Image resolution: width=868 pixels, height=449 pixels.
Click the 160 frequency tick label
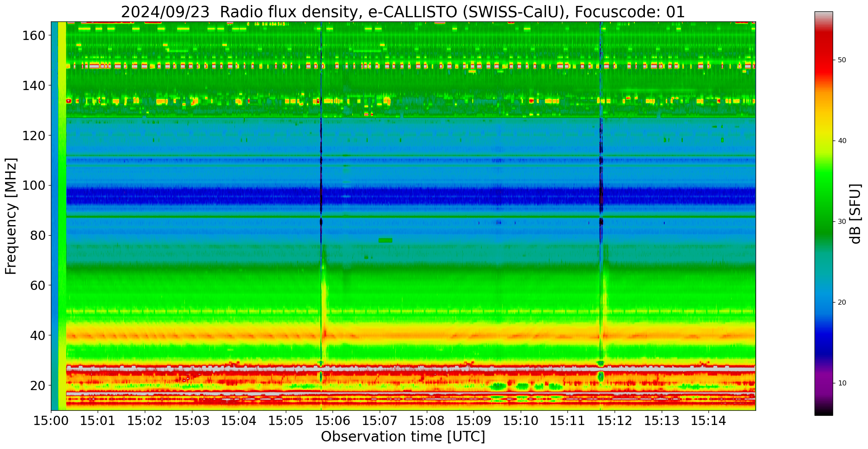coord(34,36)
